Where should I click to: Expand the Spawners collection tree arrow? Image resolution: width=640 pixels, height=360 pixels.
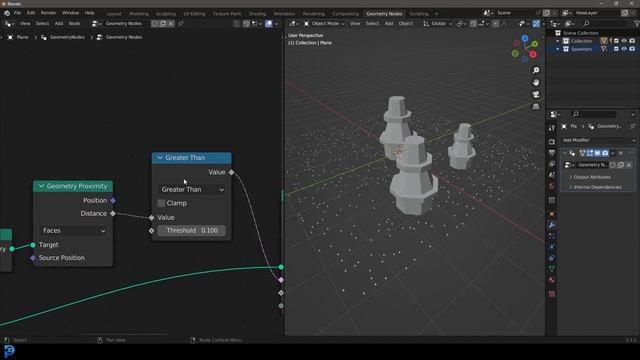[x=558, y=49]
